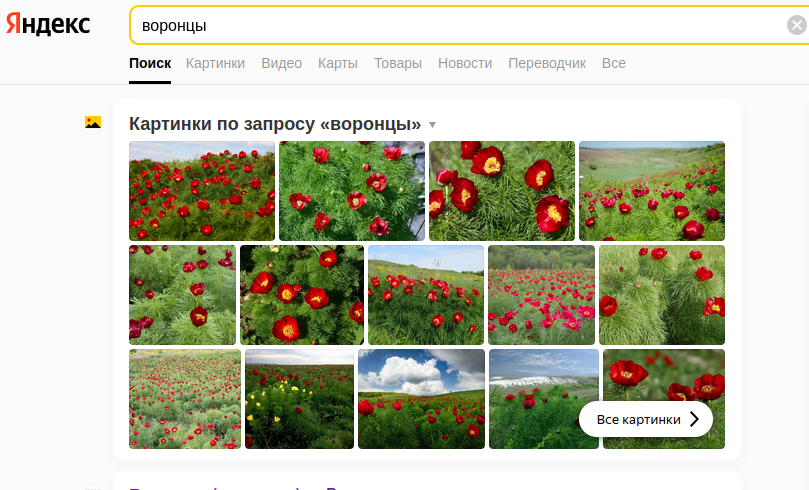Open the Товары tab

pos(398,63)
